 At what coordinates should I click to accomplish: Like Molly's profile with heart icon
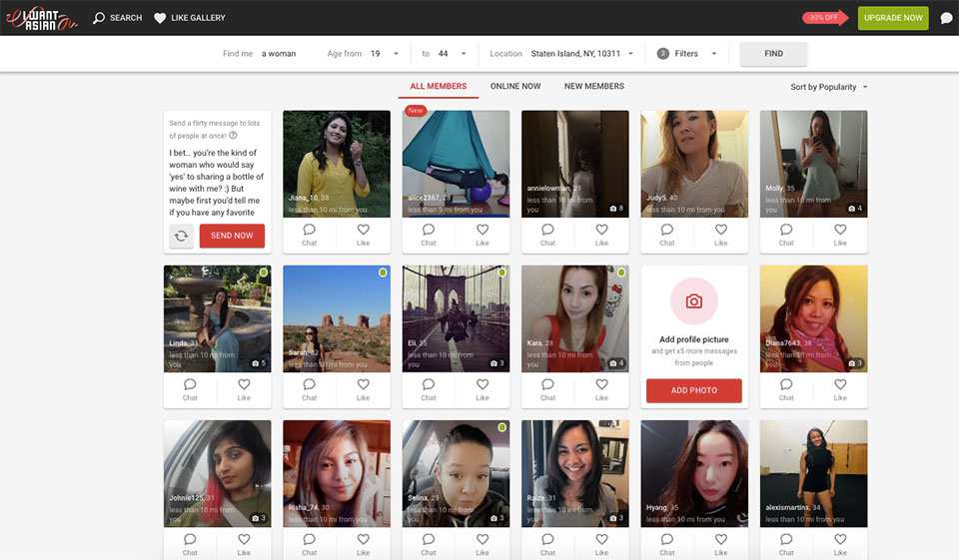(840, 230)
